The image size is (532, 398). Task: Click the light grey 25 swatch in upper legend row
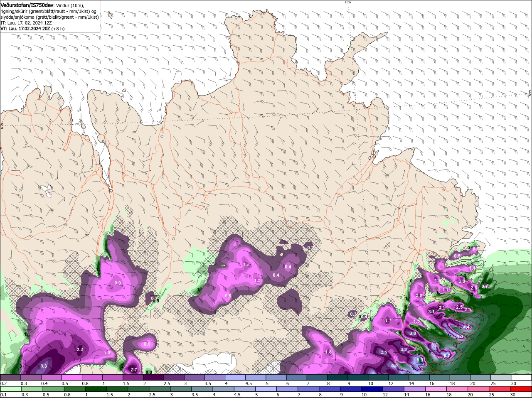501,377
